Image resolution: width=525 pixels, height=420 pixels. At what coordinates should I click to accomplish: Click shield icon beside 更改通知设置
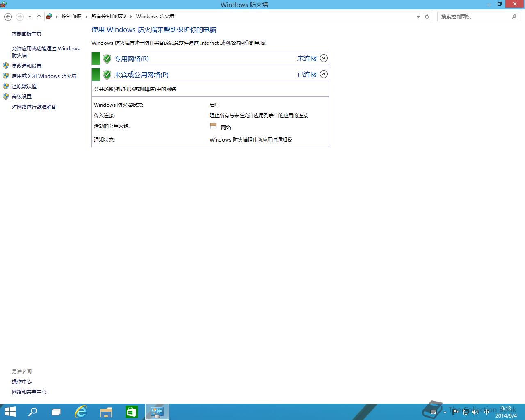click(x=6, y=66)
